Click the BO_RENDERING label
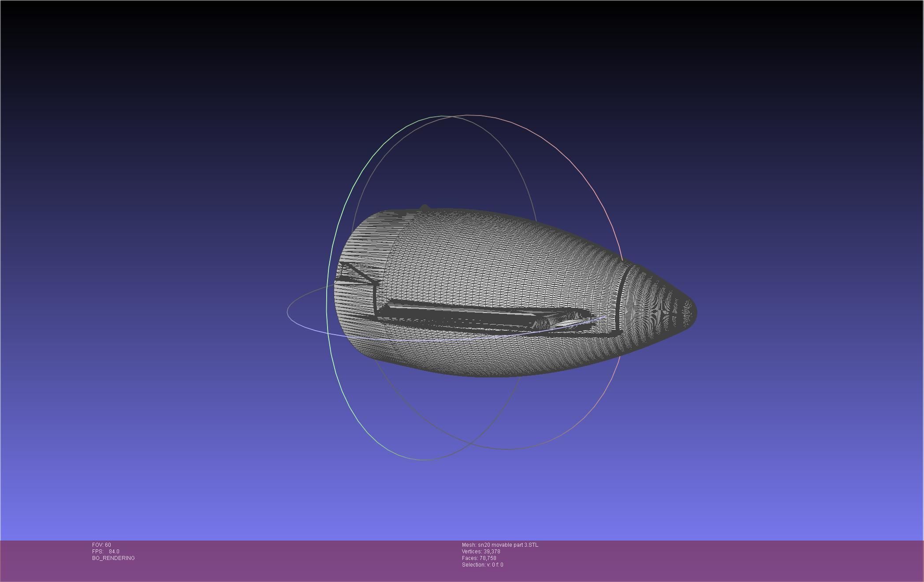 (113, 558)
